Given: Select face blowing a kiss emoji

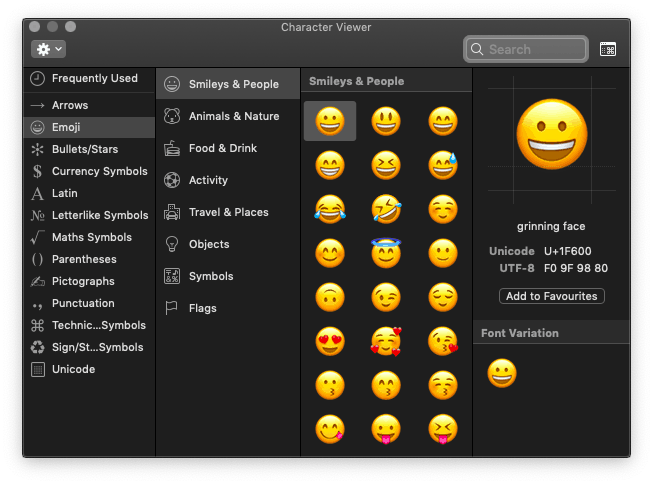Looking at the screenshot, I should 443,341.
